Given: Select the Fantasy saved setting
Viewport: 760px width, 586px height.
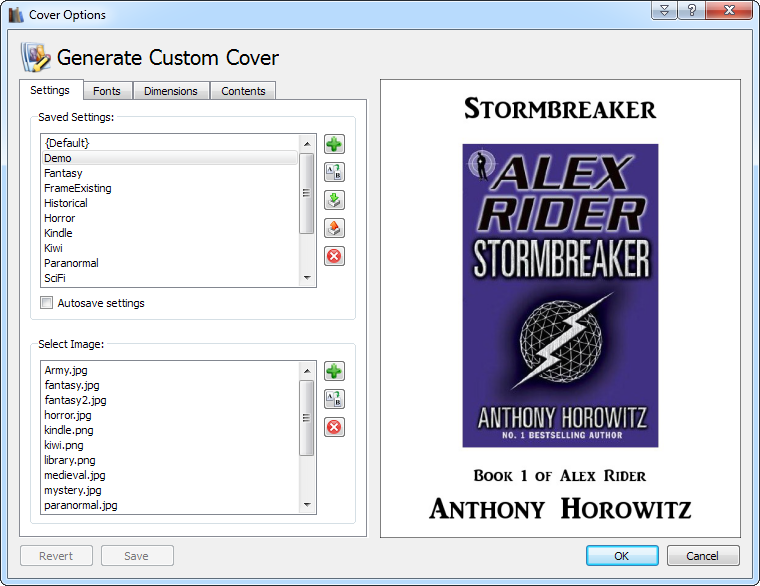Looking at the screenshot, I should pos(170,173).
